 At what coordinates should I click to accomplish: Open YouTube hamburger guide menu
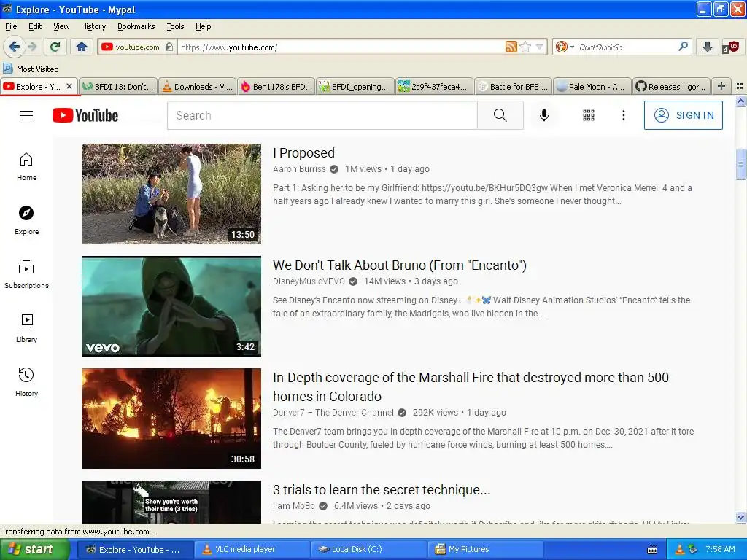tap(26, 115)
